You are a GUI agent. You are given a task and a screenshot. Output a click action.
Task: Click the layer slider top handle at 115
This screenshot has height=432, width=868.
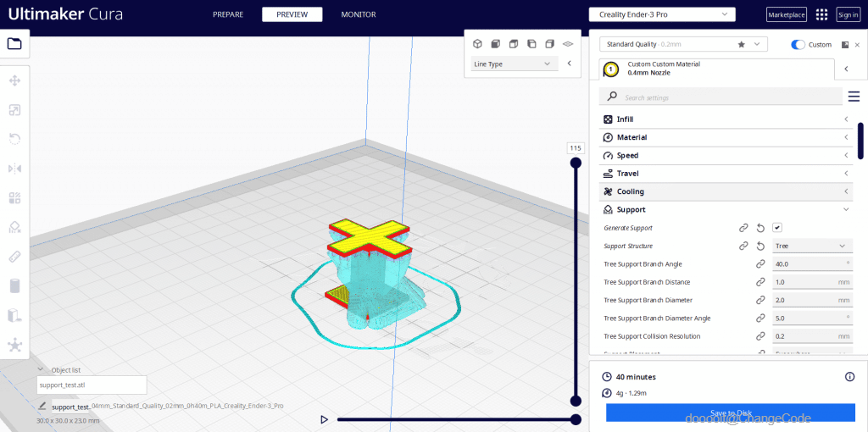pos(576,163)
